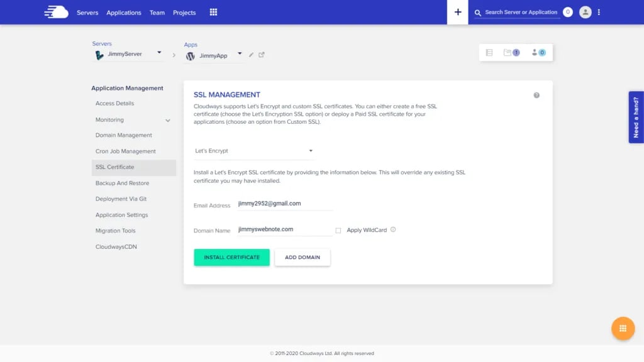Open Team in top navigation
Viewport: 644px width, 362px height.
click(x=157, y=13)
